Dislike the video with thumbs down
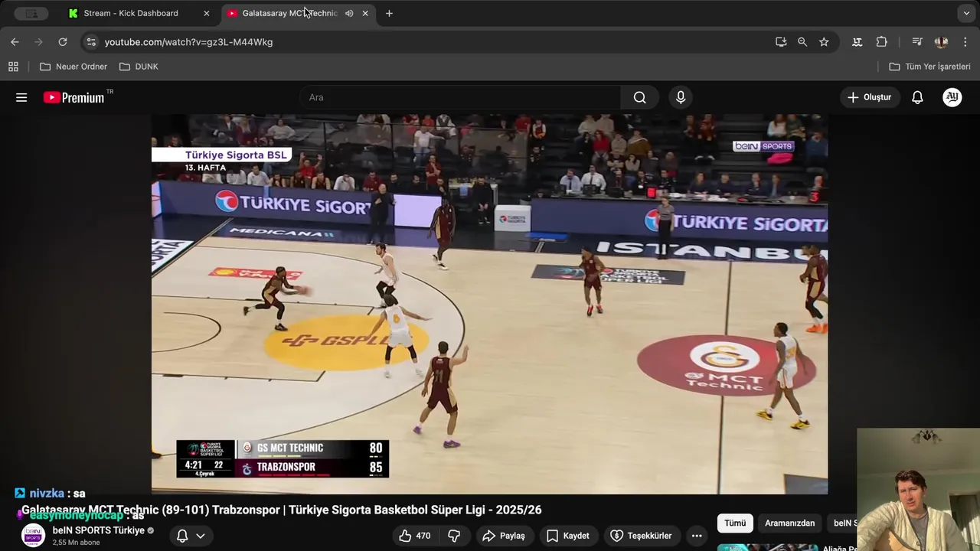Viewport: 980px width, 551px height. tap(454, 536)
